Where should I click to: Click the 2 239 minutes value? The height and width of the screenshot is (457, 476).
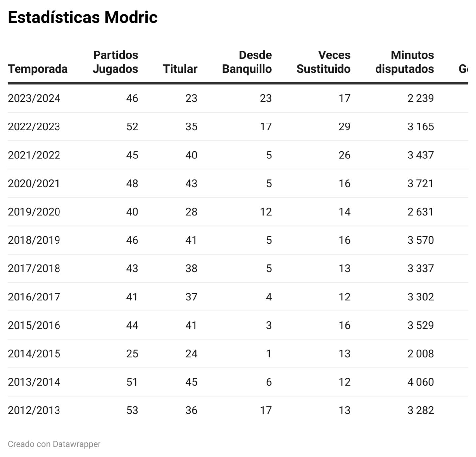coord(420,98)
